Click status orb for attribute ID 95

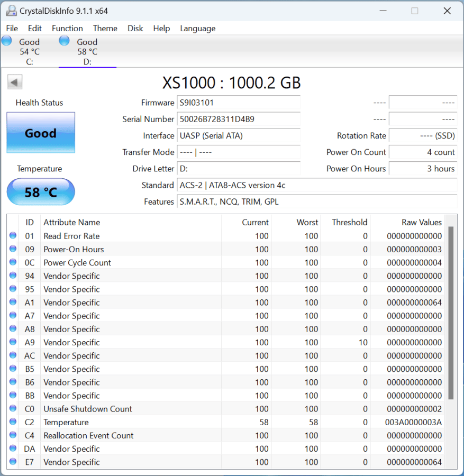click(x=13, y=289)
